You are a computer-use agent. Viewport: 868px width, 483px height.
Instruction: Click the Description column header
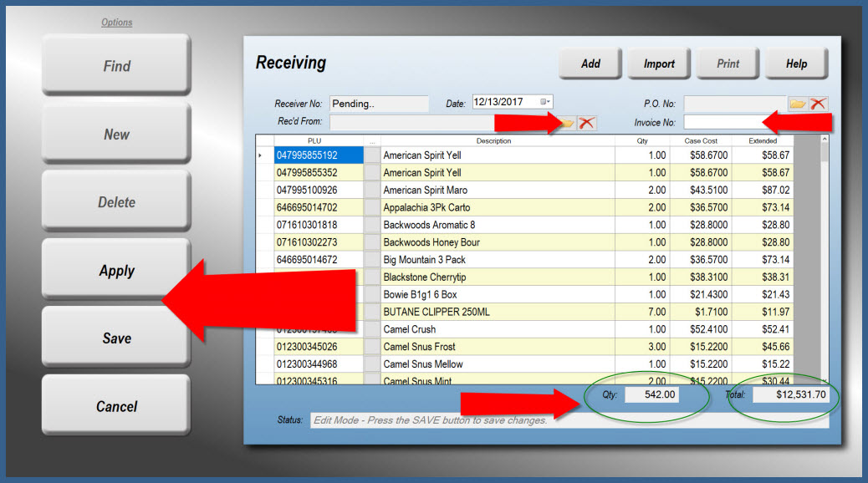pyautogui.click(x=493, y=141)
